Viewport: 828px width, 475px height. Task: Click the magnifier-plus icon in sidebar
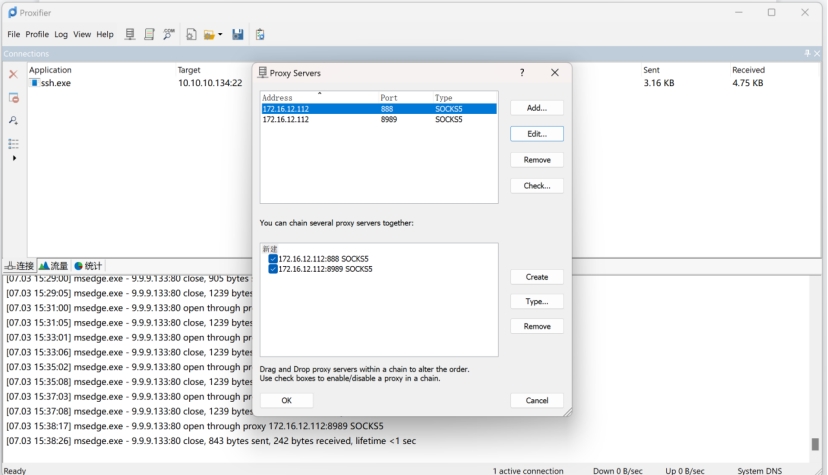[x=13, y=120]
